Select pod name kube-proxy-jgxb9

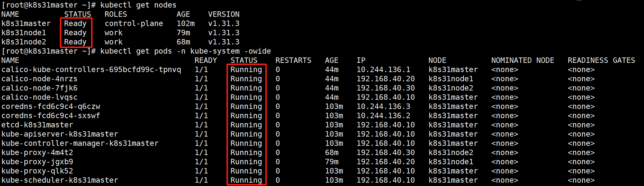(x=37, y=162)
